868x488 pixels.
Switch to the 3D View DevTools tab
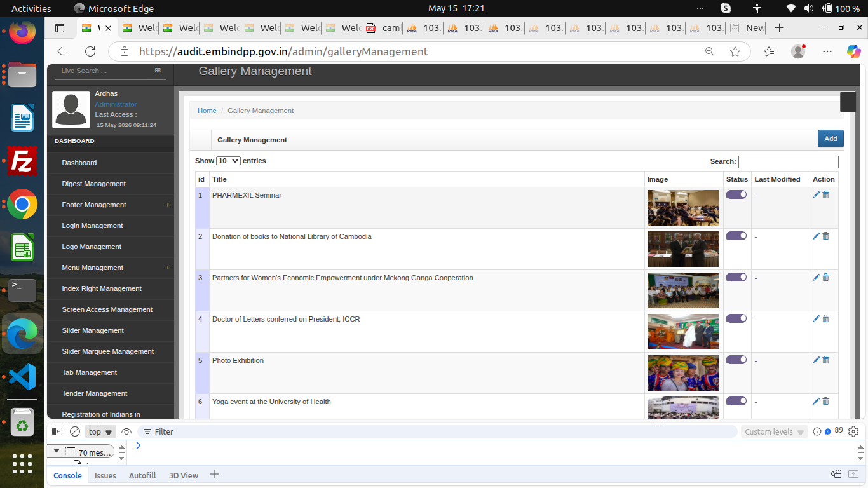pos(184,475)
